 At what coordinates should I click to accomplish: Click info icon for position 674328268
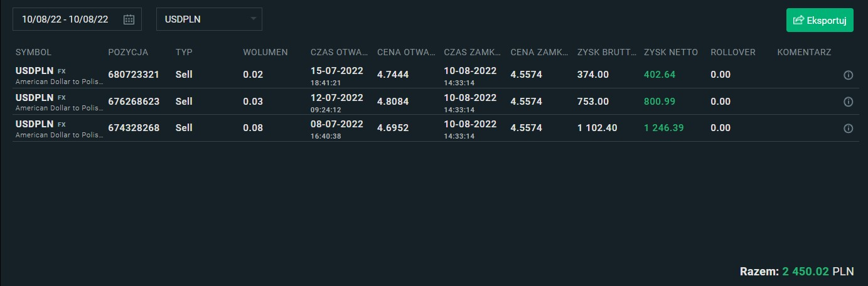[848, 129]
